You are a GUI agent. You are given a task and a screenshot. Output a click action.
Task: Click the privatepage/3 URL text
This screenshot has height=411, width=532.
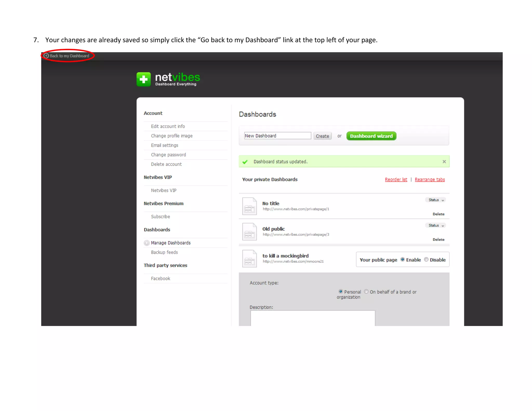296,234
